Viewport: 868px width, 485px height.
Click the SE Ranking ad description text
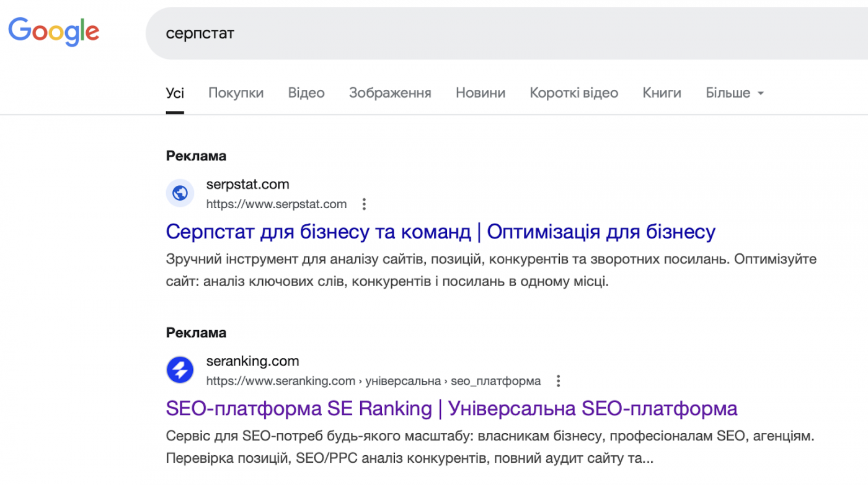[489, 447]
